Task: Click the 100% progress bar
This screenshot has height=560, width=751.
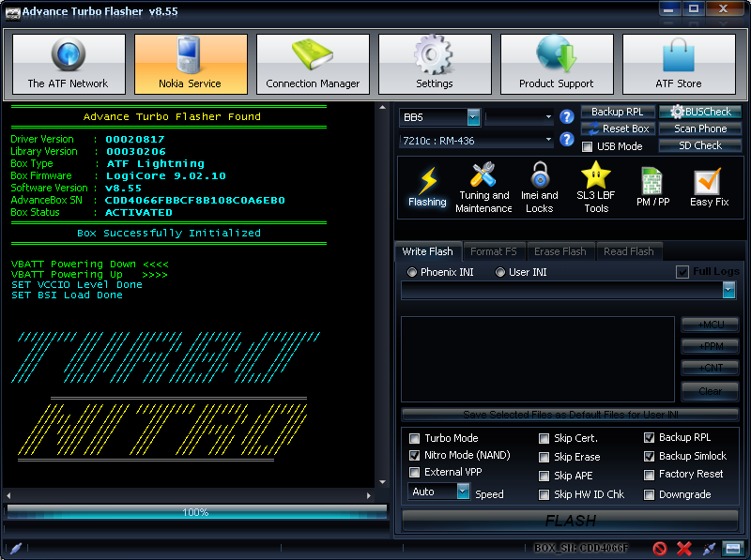Action: point(196,512)
